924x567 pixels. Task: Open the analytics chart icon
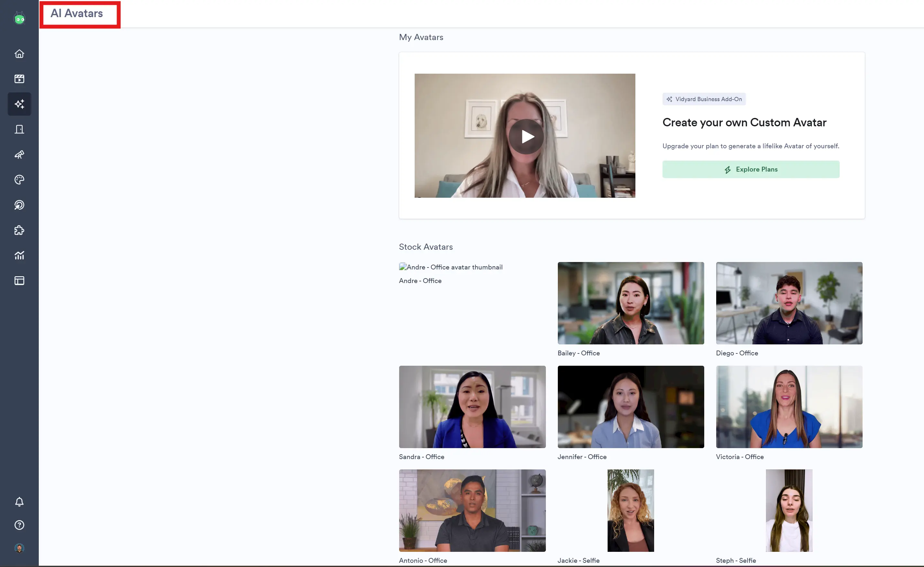[19, 255]
